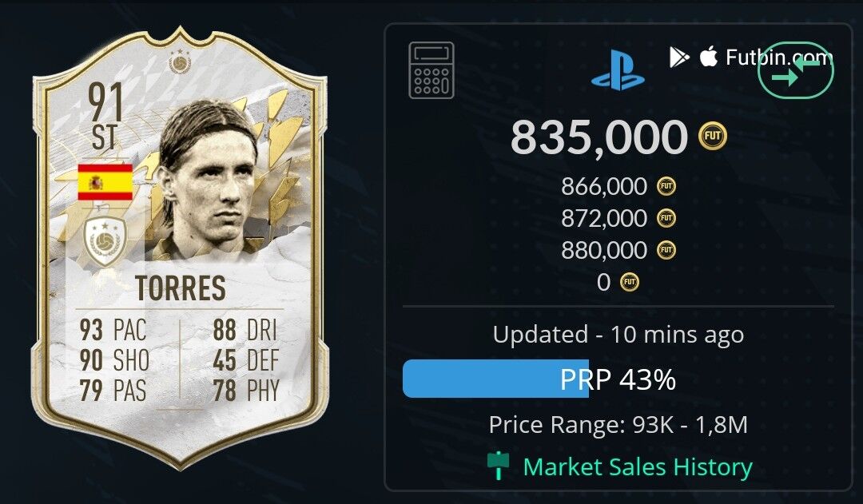The height and width of the screenshot is (504, 863).
Task: Click the coin icon next to 872,000
Action: click(x=666, y=218)
